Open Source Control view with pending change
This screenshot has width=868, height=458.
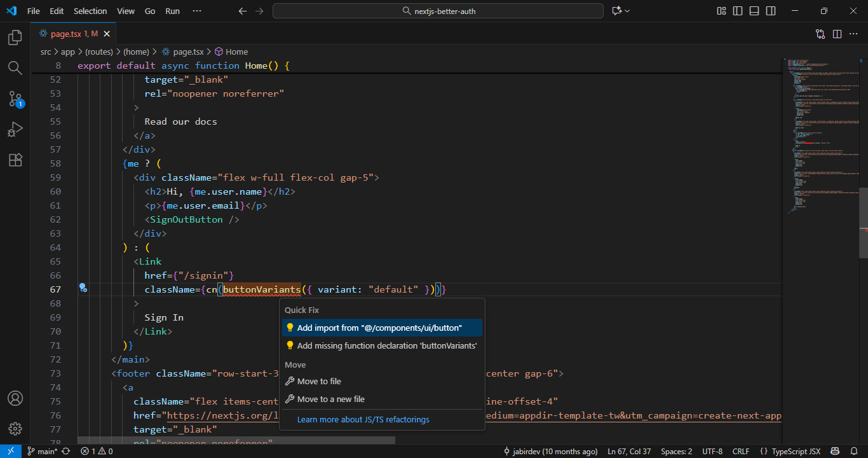[x=14, y=98]
